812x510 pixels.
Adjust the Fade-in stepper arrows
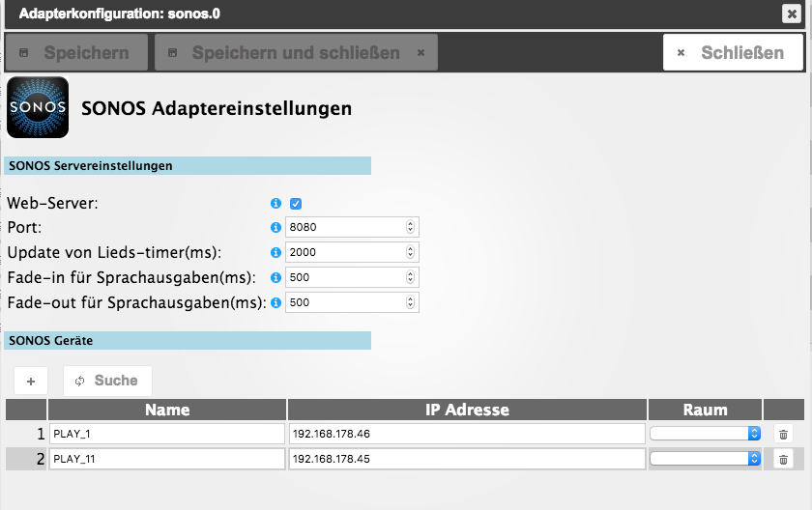pos(410,278)
